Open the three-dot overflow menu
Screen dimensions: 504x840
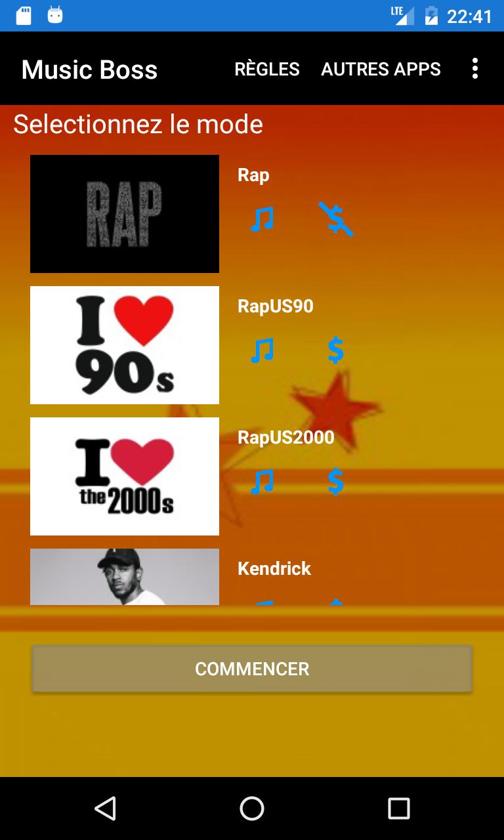tap(474, 68)
